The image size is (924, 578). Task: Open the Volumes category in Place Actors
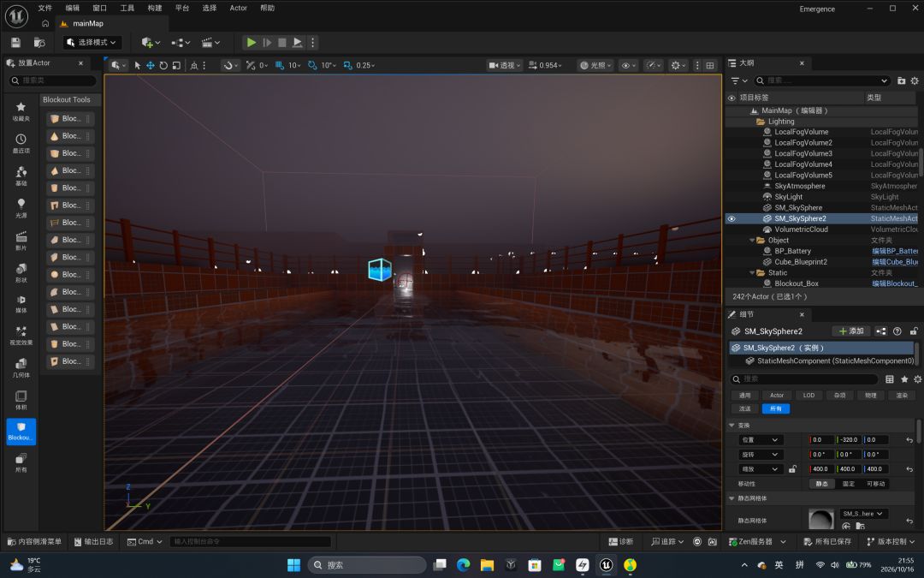[x=21, y=400]
